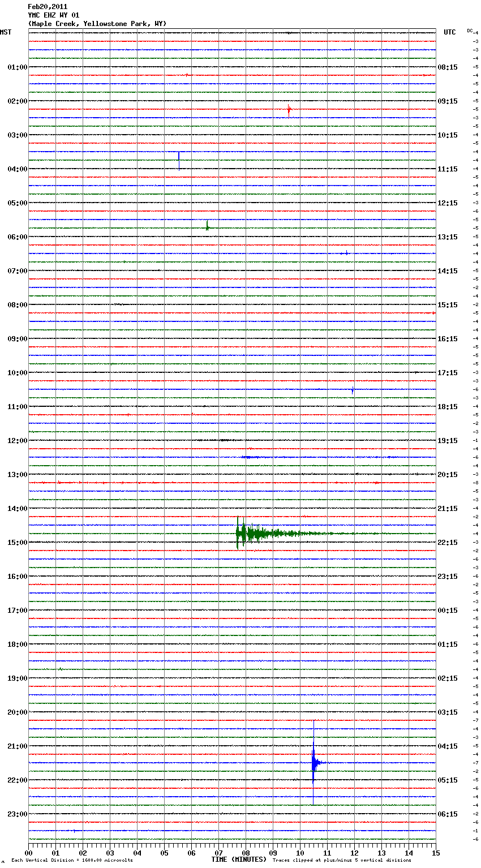
Task: Select the 21:00 MST time label
Action: 18,746
